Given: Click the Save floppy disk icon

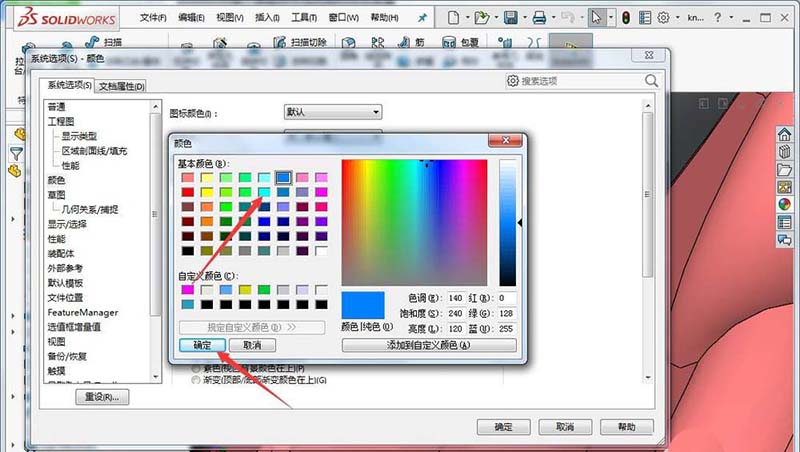Looking at the screenshot, I should (511, 18).
